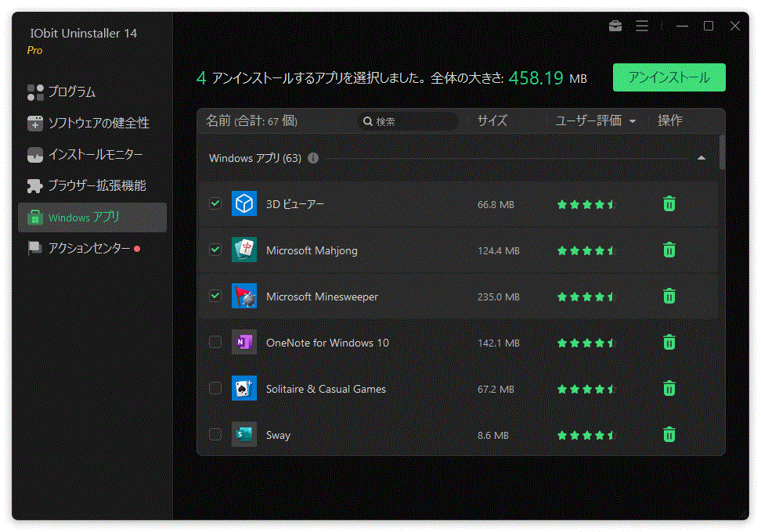Uncheck the 3D ビューアー checkbox
This screenshot has height=532, width=761.
(x=215, y=203)
